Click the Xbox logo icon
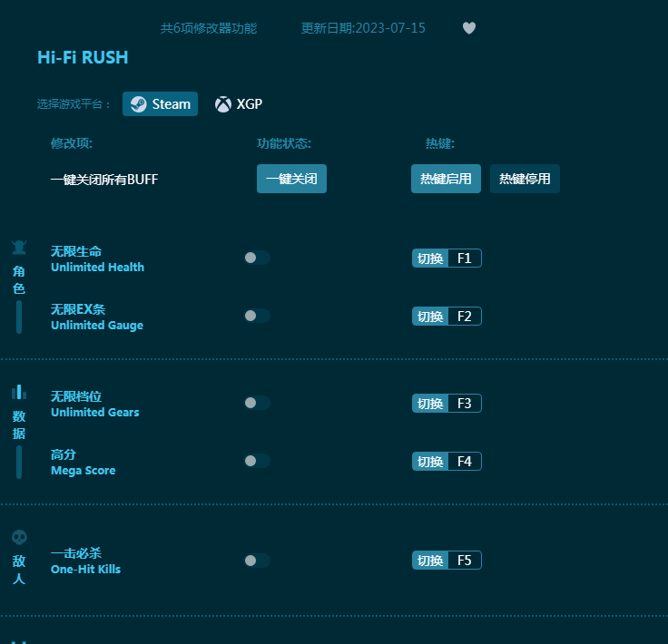This screenshot has width=668, height=644. coord(222,104)
